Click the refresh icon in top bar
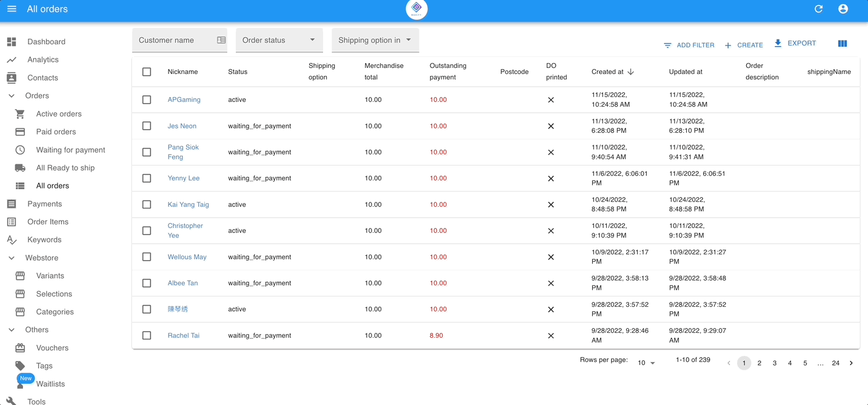The width and height of the screenshot is (868, 405). [x=818, y=9]
